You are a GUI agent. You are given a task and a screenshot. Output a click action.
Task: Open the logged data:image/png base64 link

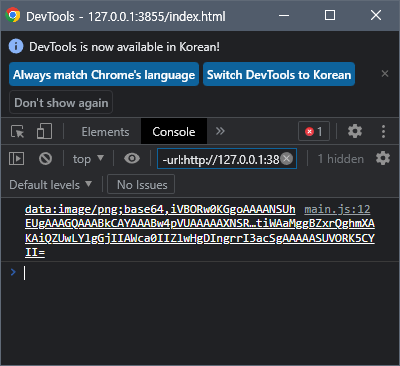(x=200, y=231)
